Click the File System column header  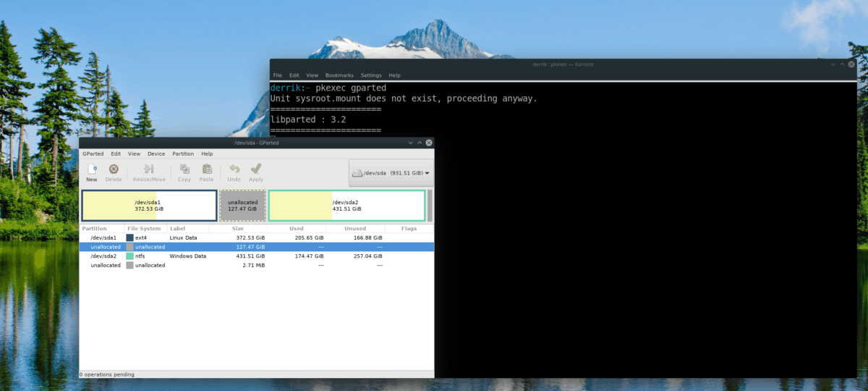pyautogui.click(x=143, y=228)
